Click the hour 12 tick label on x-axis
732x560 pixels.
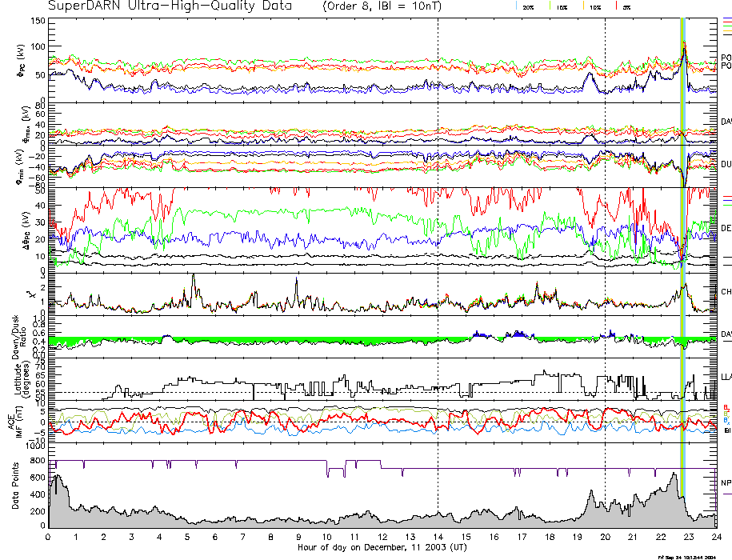pos(382,538)
